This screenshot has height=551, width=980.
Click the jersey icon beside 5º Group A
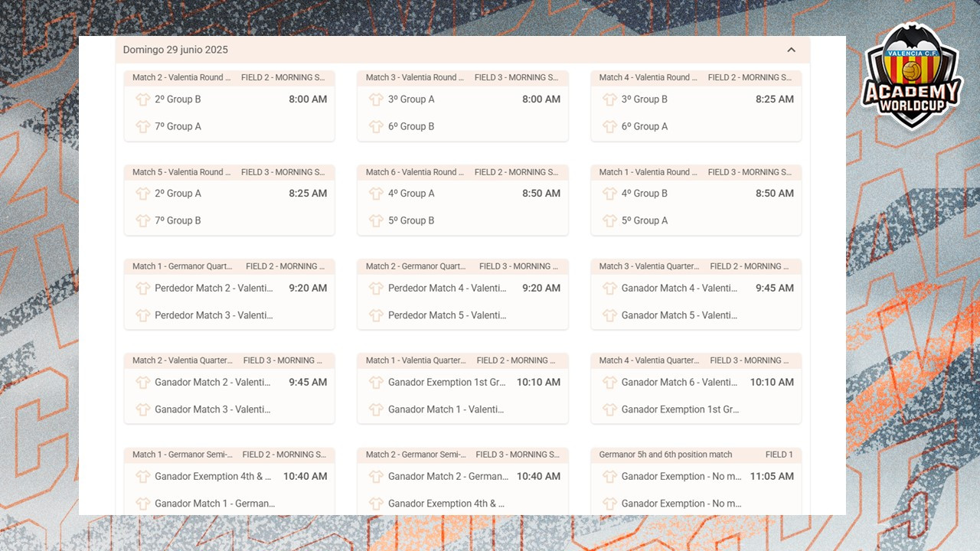coord(609,220)
